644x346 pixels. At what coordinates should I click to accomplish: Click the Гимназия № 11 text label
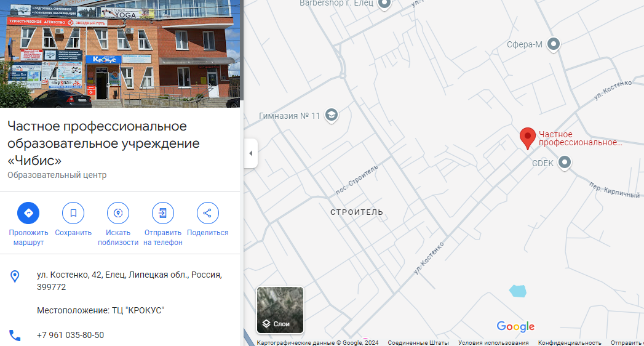point(289,116)
